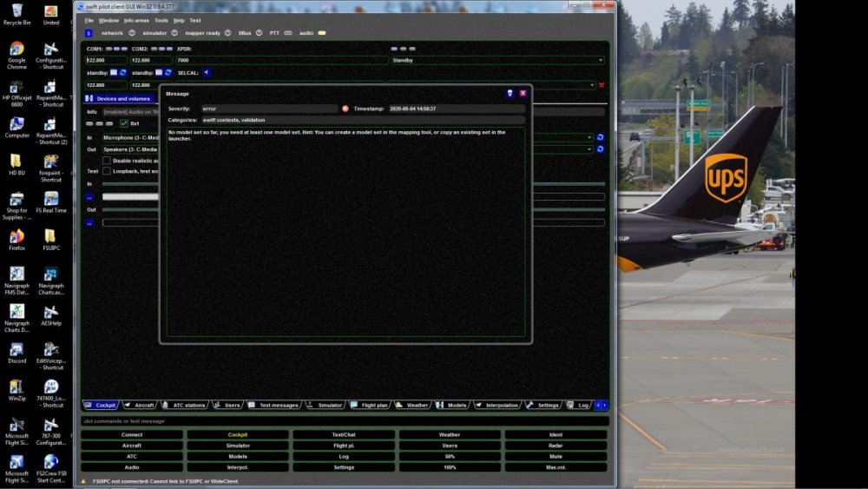Open the FSUIPC folder on desktop

[x=51, y=240]
